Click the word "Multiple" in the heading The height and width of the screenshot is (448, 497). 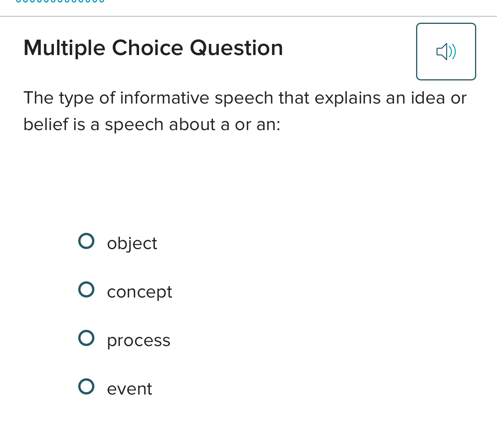tap(64, 48)
